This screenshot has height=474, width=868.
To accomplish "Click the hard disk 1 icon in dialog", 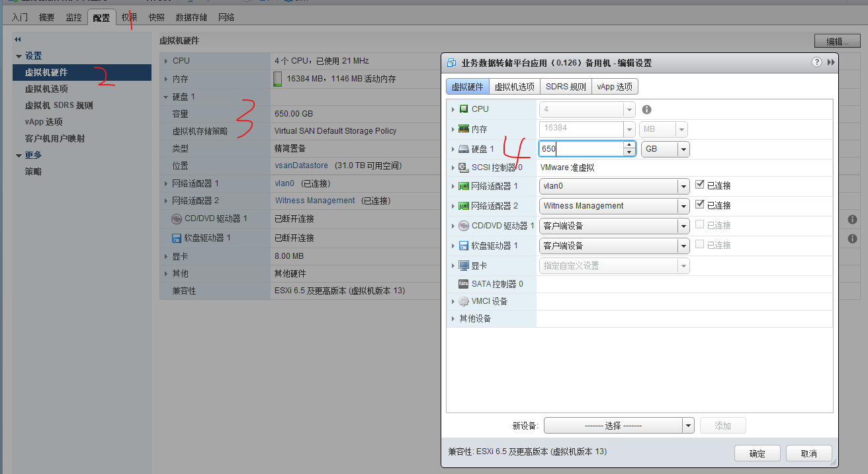I will (x=464, y=149).
